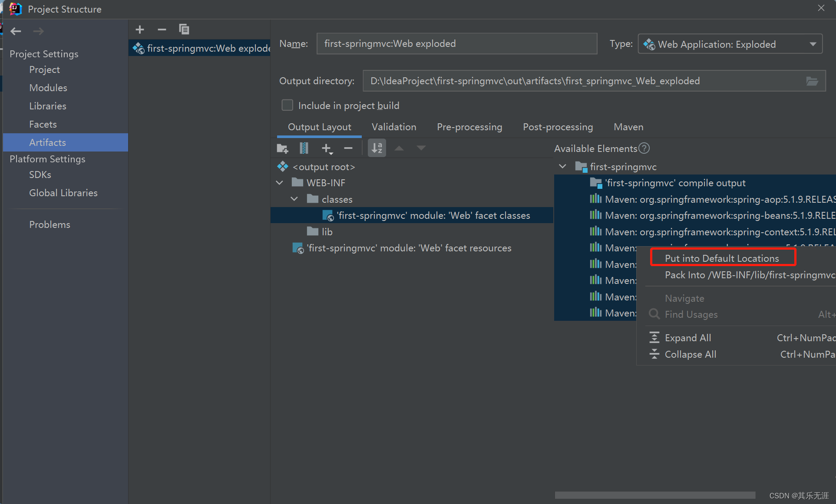Enable the Include in project build checkbox
836x504 pixels.
click(287, 105)
